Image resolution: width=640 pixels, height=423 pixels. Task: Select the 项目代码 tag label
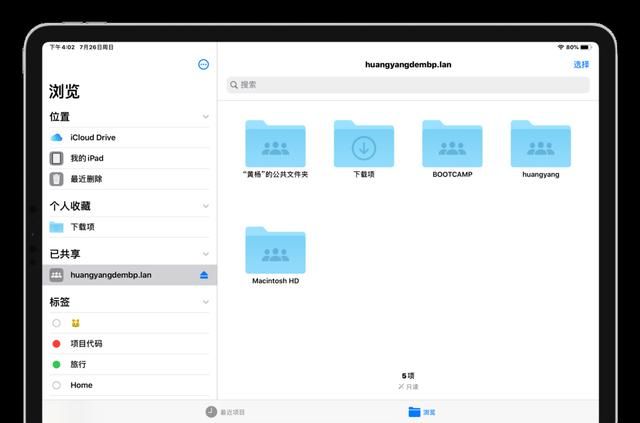point(86,344)
